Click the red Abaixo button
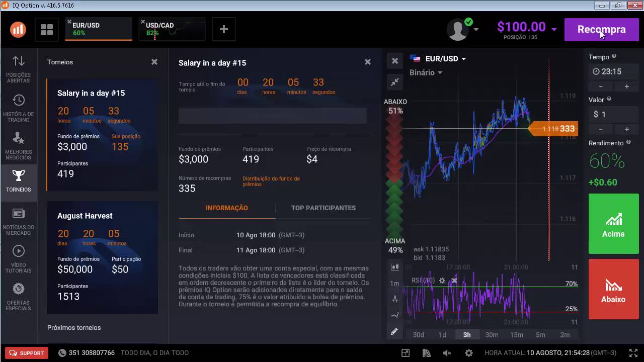This screenshot has width=644, height=362. coord(613,289)
